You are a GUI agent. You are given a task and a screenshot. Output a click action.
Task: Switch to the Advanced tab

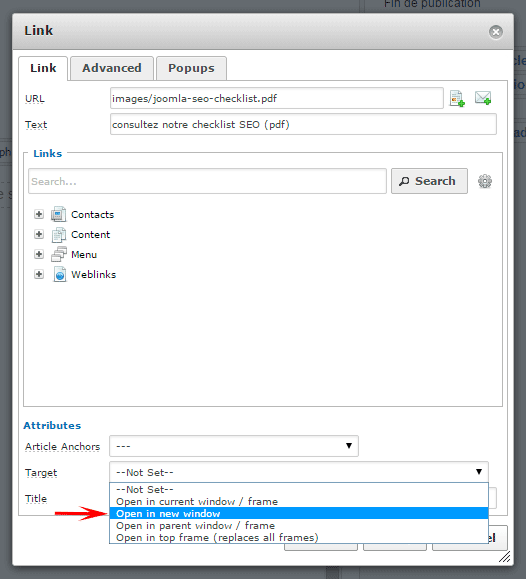click(112, 68)
